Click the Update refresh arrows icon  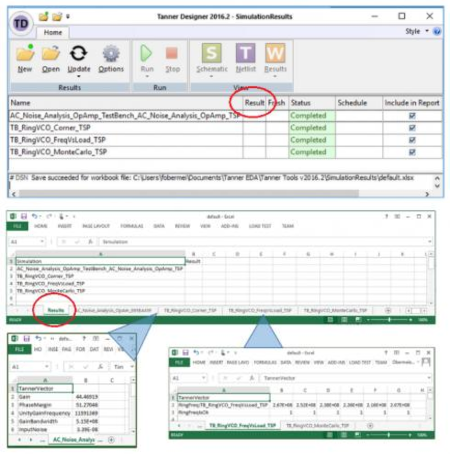tap(78, 53)
